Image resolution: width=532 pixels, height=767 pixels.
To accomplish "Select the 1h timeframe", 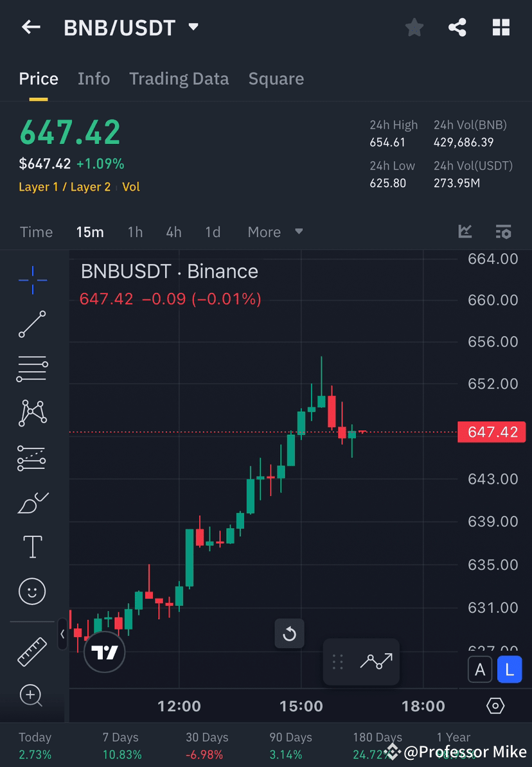I will click(135, 232).
